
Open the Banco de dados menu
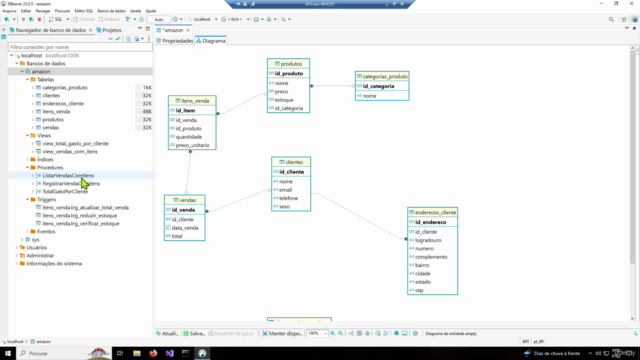coord(111,11)
